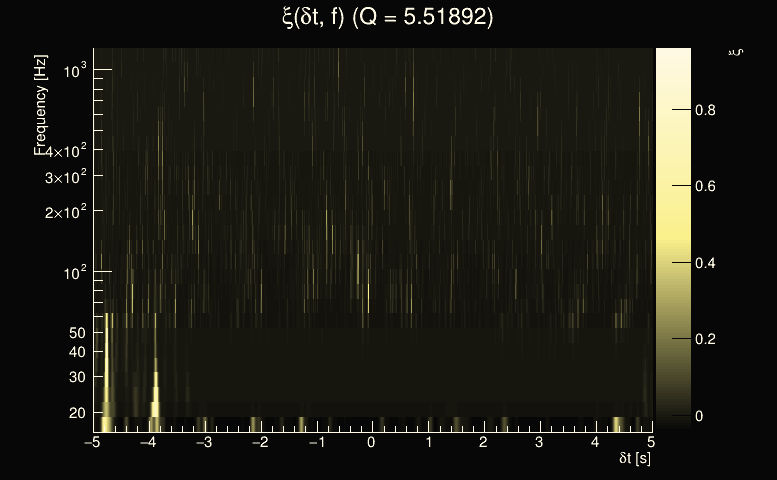
Task: Click the 0.4 tick label on the color bar
Action: [x=706, y=263]
